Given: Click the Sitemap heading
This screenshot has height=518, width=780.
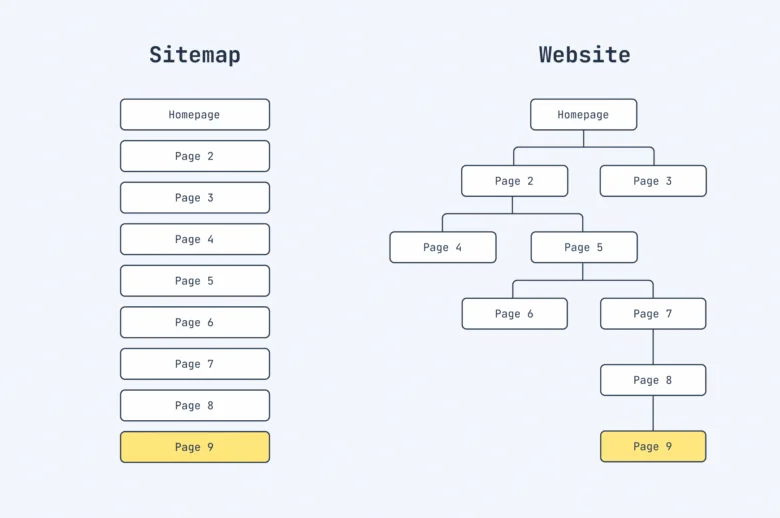Looking at the screenshot, I should click(195, 55).
